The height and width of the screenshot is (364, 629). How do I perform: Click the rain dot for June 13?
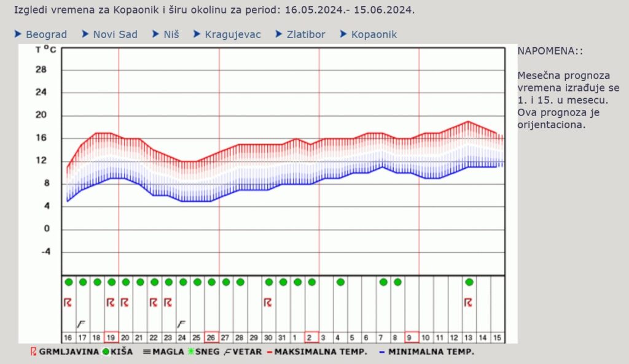click(x=469, y=282)
